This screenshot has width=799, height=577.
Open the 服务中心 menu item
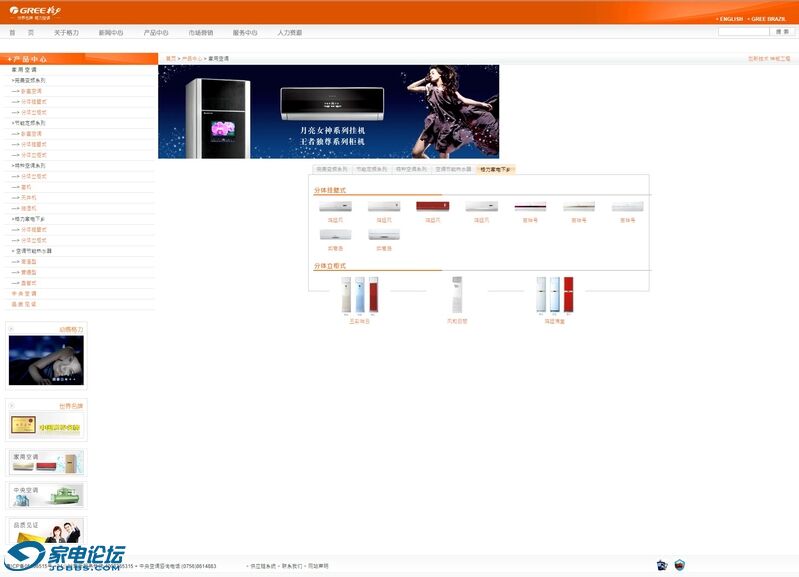coord(245,33)
